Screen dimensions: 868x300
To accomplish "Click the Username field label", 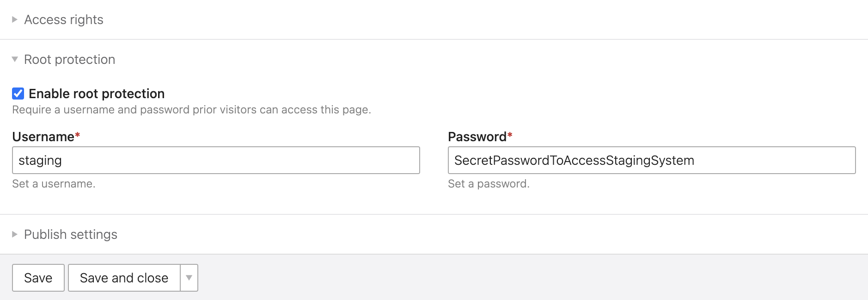I will coord(43,137).
